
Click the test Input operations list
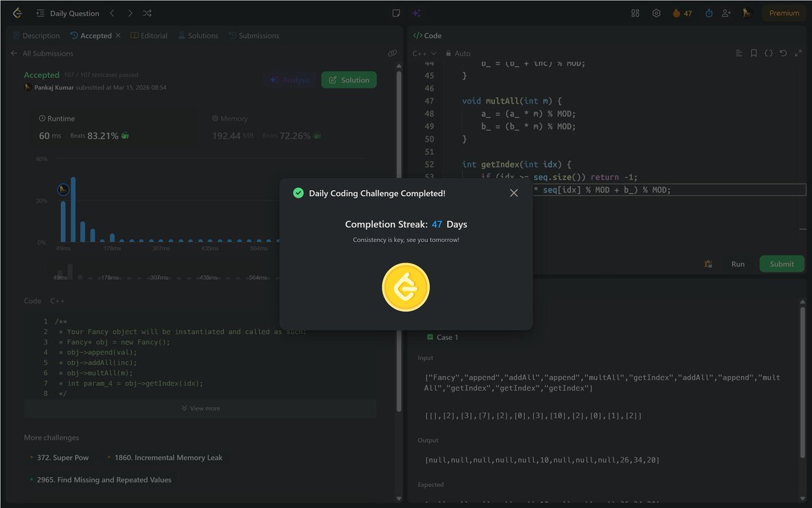tap(602, 383)
